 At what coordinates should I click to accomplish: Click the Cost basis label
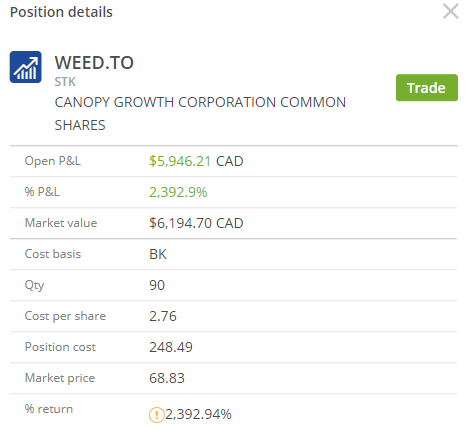[53, 254]
